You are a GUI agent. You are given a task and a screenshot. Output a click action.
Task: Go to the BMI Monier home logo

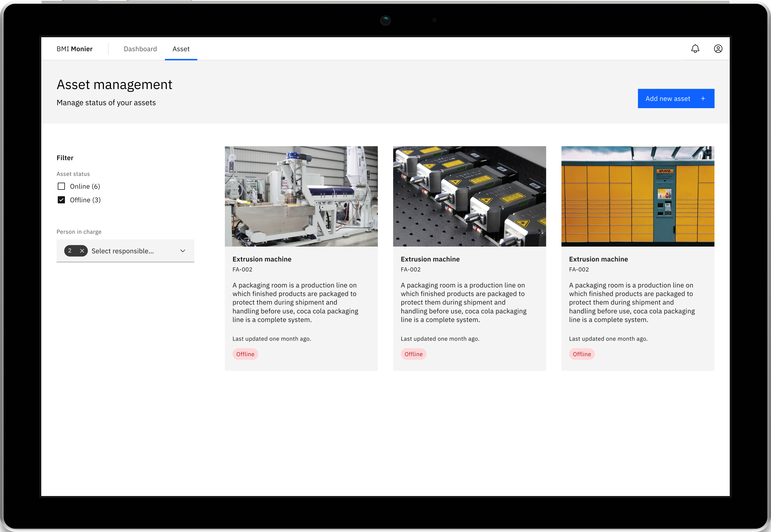(74, 49)
